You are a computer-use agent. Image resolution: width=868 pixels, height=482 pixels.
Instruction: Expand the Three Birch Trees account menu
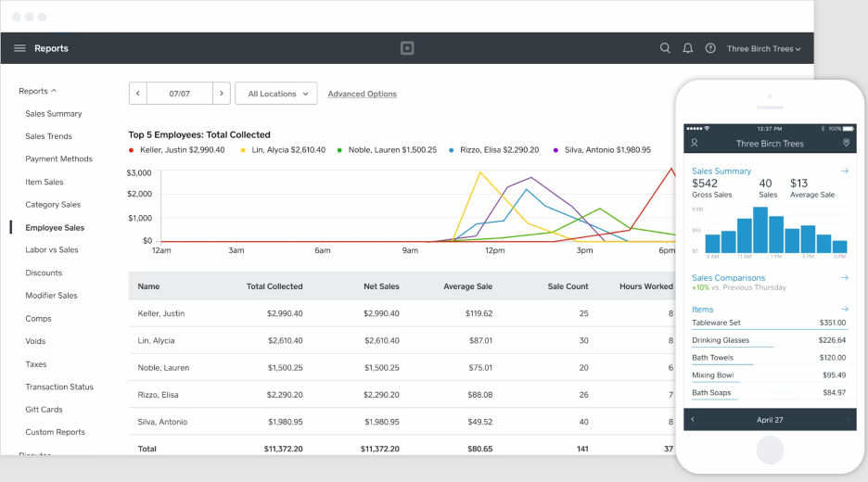[x=763, y=49]
